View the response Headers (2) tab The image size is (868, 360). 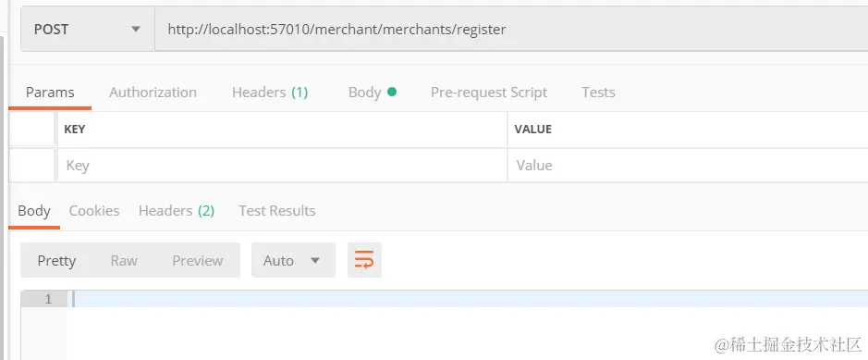176,211
